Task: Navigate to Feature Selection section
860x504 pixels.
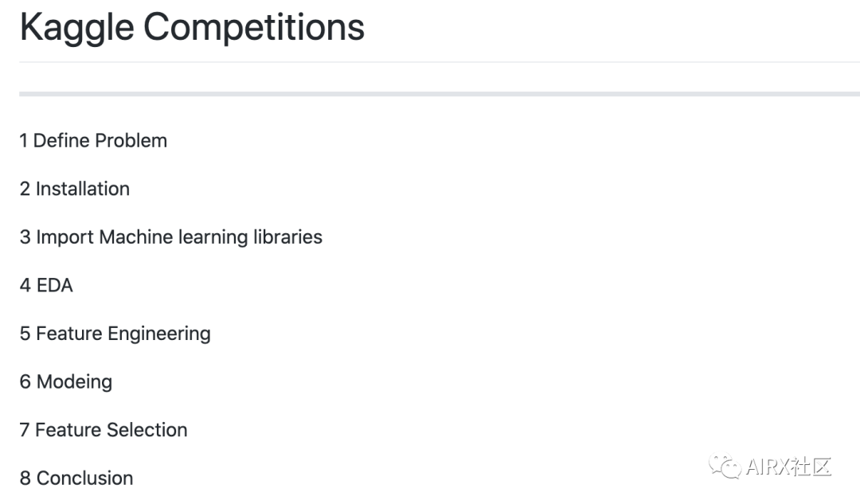Action: 104,430
